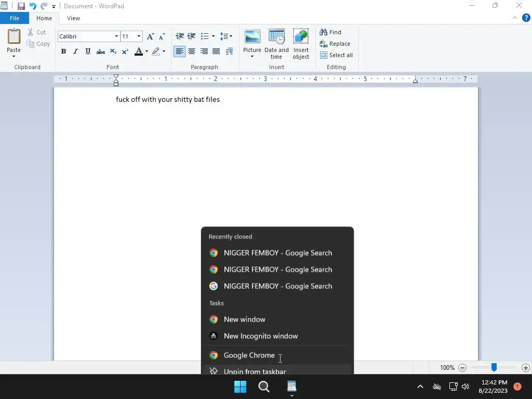Click the first-line indent ruler marker
The width and height of the screenshot is (532, 399).
[x=116, y=77]
